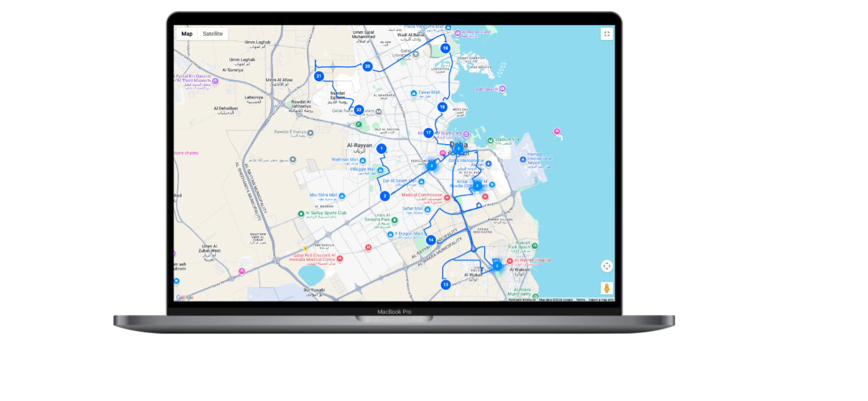Select route stop marker 20
The height and width of the screenshot is (401, 868).
pos(368,66)
